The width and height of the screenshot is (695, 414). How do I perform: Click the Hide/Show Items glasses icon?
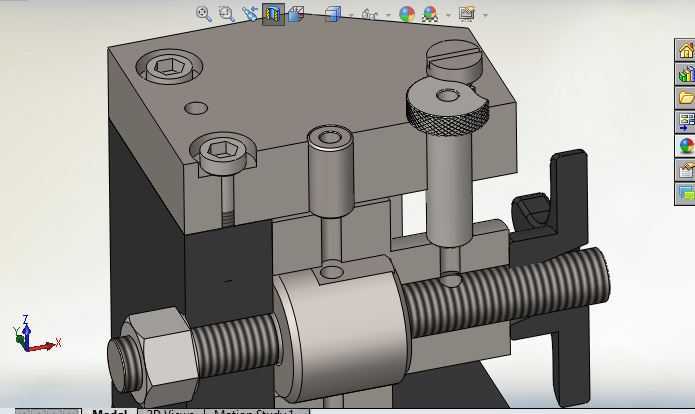pyautogui.click(x=369, y=15)
